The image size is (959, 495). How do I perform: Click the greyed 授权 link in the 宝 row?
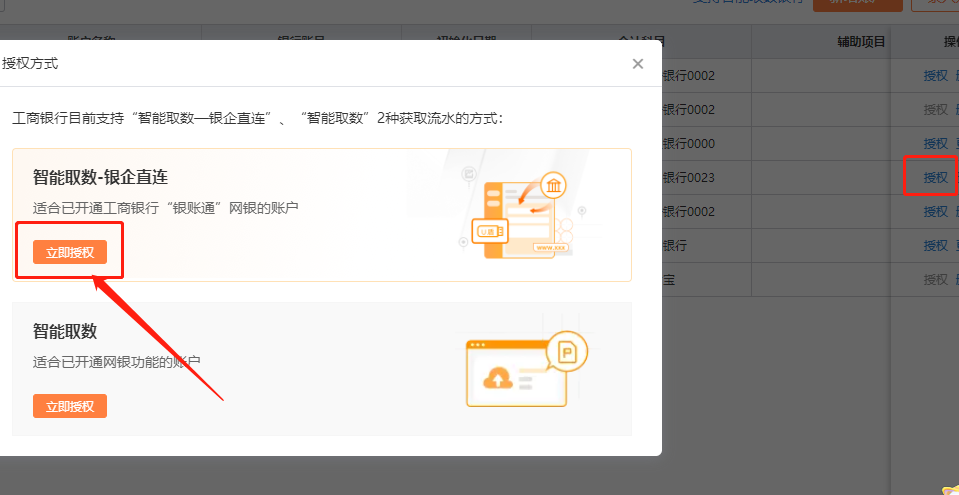pos(935,280)
